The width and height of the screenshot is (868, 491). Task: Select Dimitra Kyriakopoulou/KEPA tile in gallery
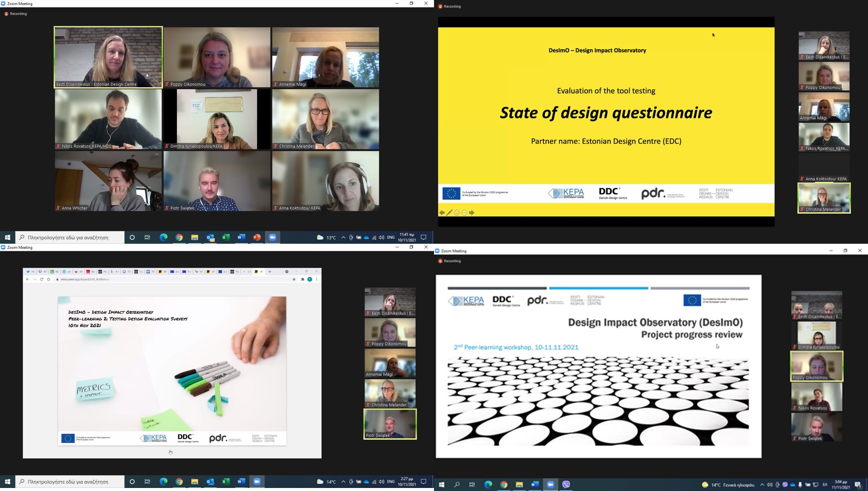pos(217,119)
